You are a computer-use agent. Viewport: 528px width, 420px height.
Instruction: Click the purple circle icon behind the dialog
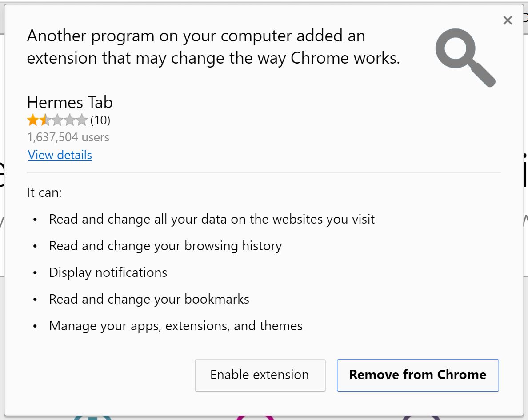pos(420,418)
